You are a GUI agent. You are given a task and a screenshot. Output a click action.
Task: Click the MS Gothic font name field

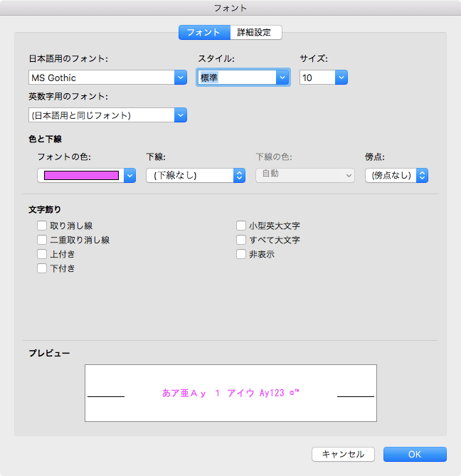[100, 78]
